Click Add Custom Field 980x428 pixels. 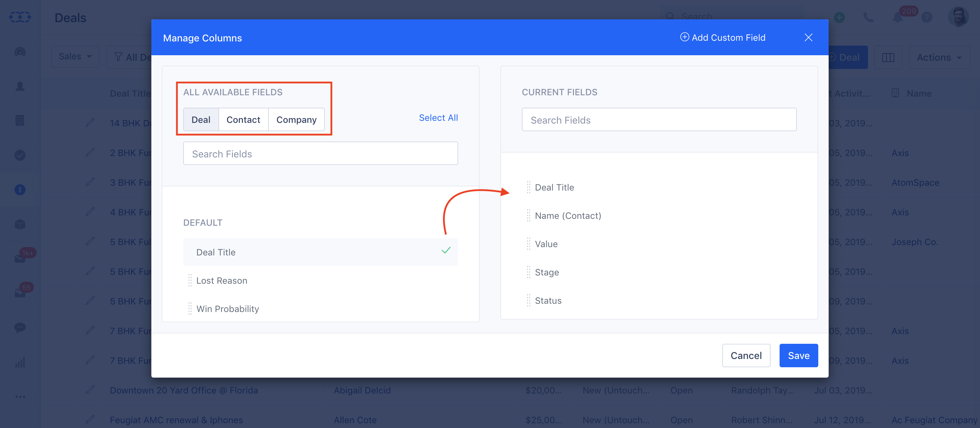click(x=723, y=37)
